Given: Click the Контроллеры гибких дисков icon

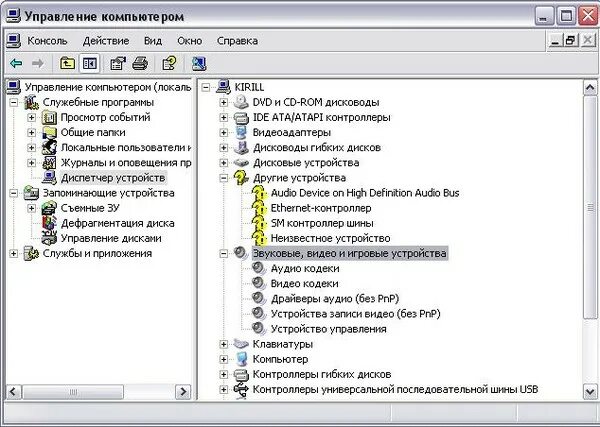Looking at the screenshot, I should (x=241, y=374).
